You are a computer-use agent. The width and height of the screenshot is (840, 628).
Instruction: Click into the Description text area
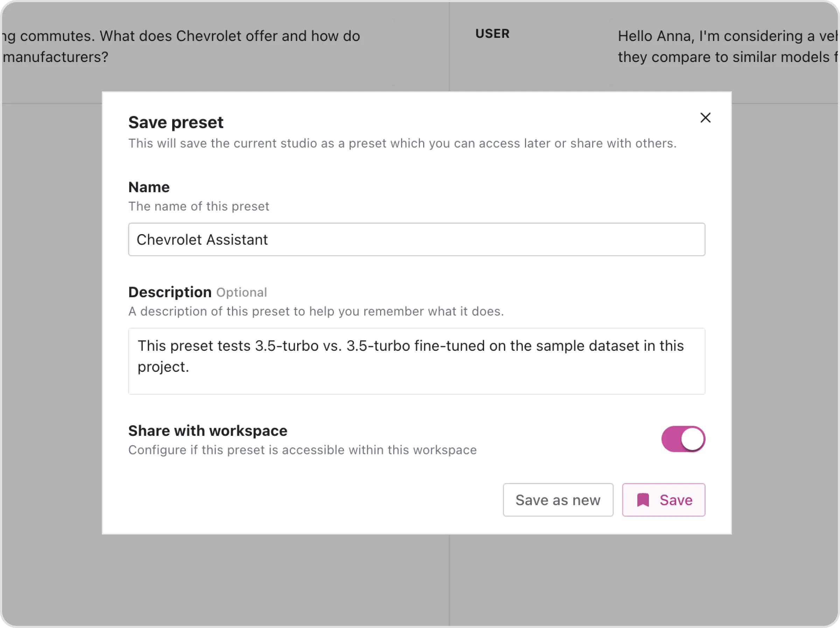416,361
